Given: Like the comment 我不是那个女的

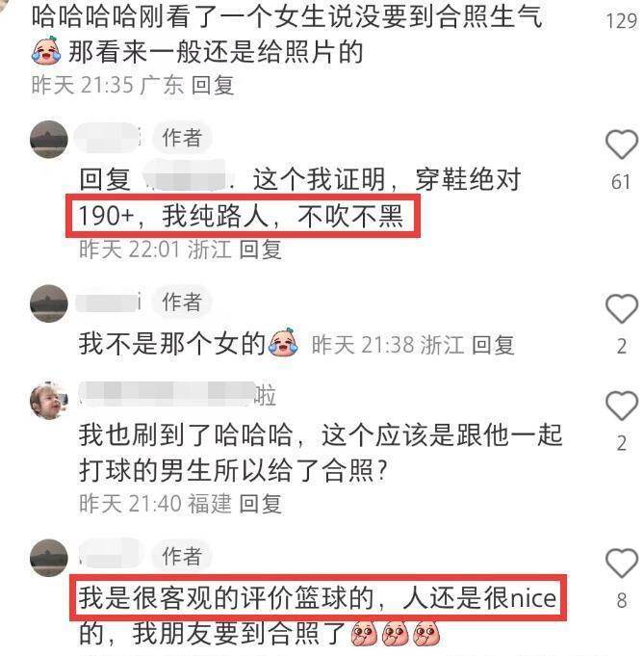Looking at the screenshot, I should (x=622, y=309).
